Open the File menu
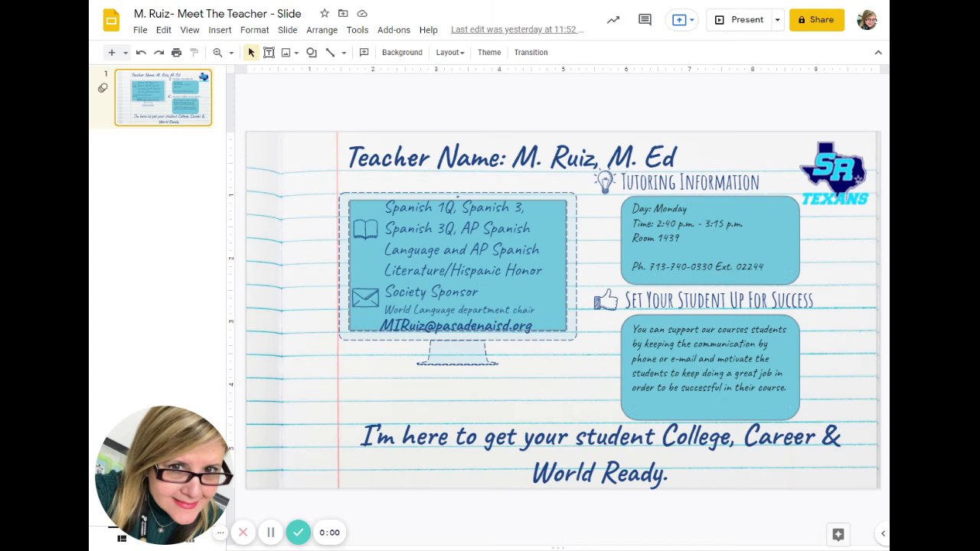Viewport: 980px width, 551px height. click(x=140, y=30)
